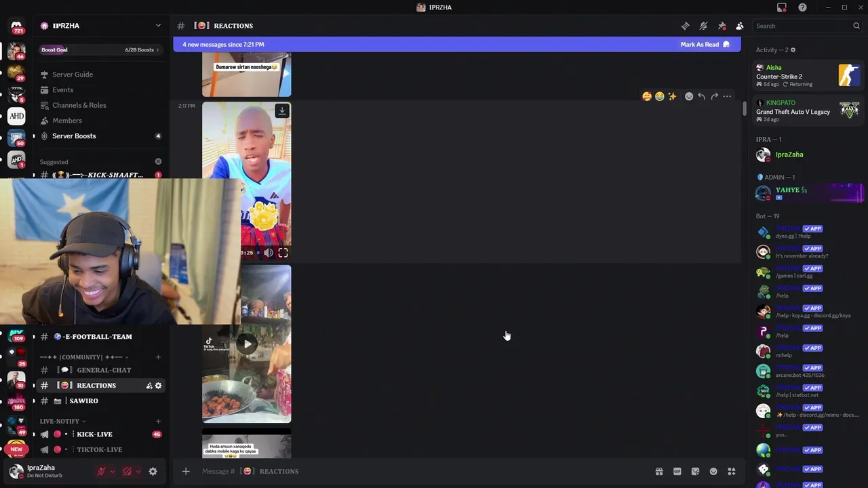
Task: Click the Reply arrow on message
Action: 702,96
